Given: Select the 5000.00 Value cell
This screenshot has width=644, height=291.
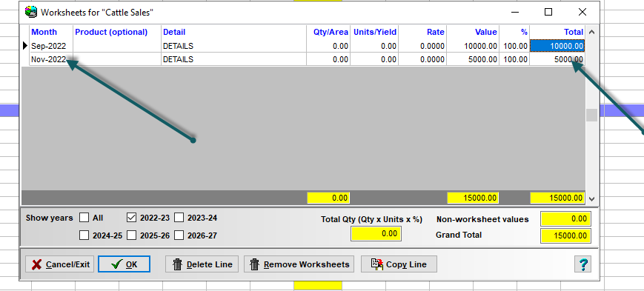Looking at the screenshot, I should point(473,59).
